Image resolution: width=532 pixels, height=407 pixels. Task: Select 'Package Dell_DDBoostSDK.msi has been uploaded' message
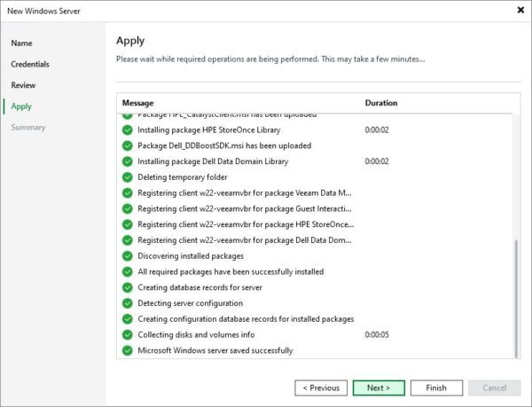pyautogui.click(x=224, y=145)
